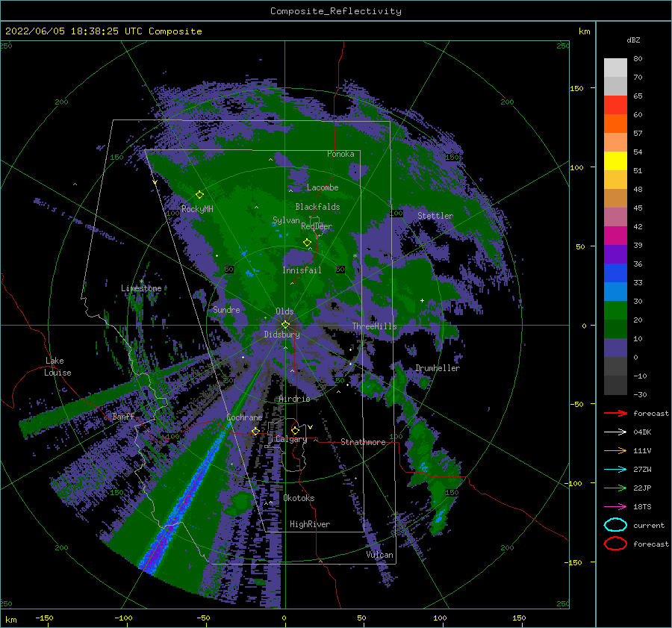672x628 pixels.
Task: Click the Composite_Reflectivity title
Action: 336,11
